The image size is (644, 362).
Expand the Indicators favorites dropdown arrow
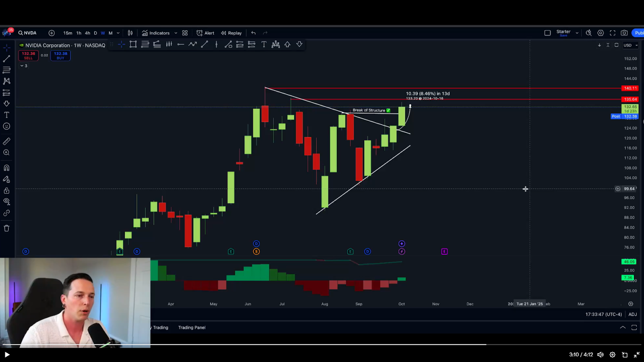coord(175,33)
